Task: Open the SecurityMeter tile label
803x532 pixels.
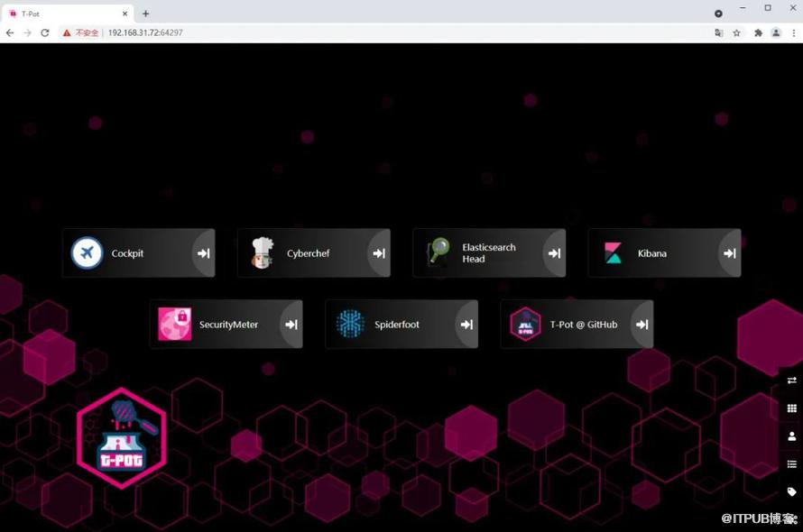Action: 228,325
